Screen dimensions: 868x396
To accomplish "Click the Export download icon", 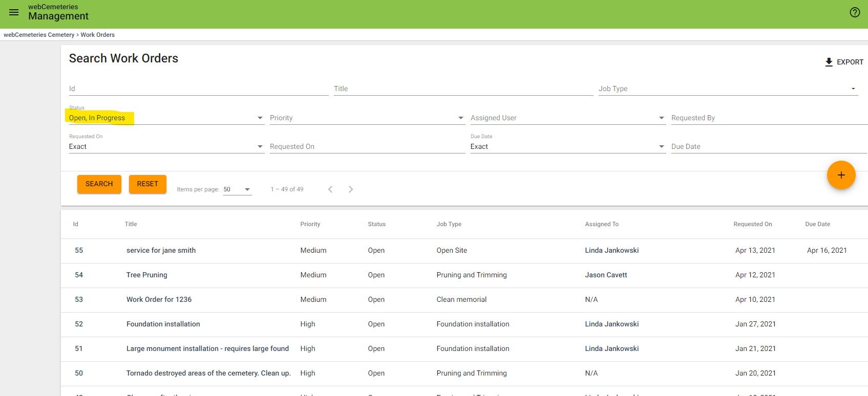I will tap(829, 62).
